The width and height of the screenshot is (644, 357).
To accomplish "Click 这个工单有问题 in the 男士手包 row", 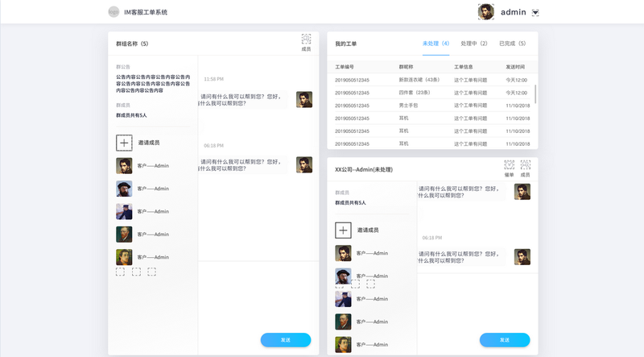I will 470,106.
